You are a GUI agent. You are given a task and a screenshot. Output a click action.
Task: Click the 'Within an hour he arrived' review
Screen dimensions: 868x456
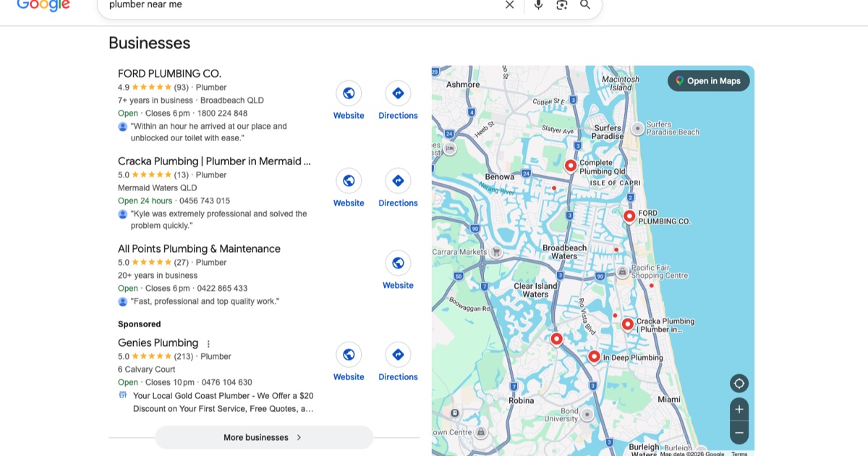(208, 132)
